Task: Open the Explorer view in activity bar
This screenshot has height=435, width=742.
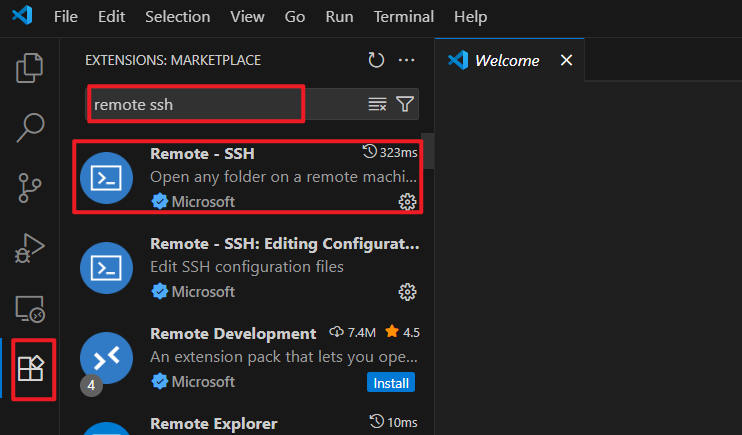Action: 31,68
